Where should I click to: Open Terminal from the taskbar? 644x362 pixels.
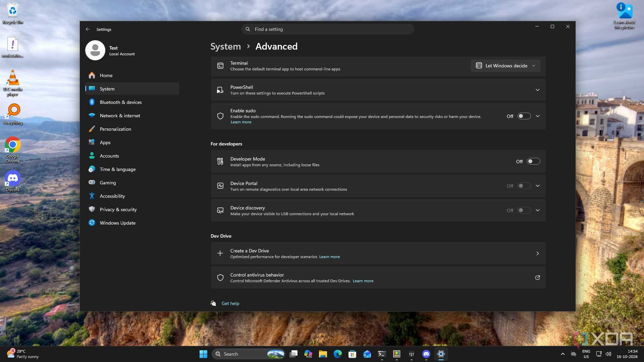(x=382, y=354)
